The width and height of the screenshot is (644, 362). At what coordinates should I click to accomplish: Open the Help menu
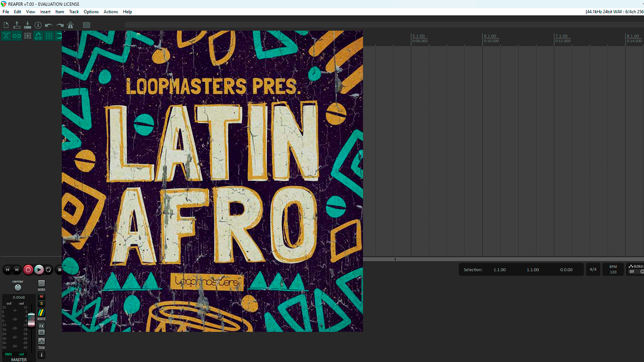[127, 12]
